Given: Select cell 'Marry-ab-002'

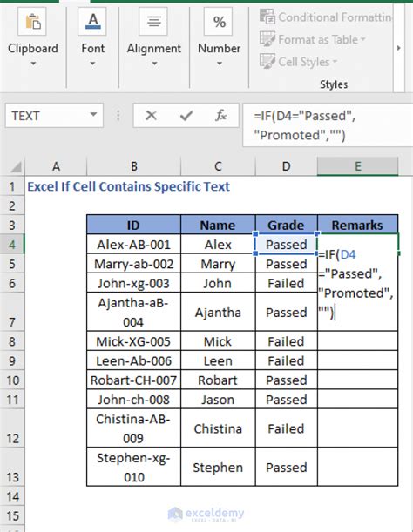Looking at the screenshot, I should click(x=133, y=263).
